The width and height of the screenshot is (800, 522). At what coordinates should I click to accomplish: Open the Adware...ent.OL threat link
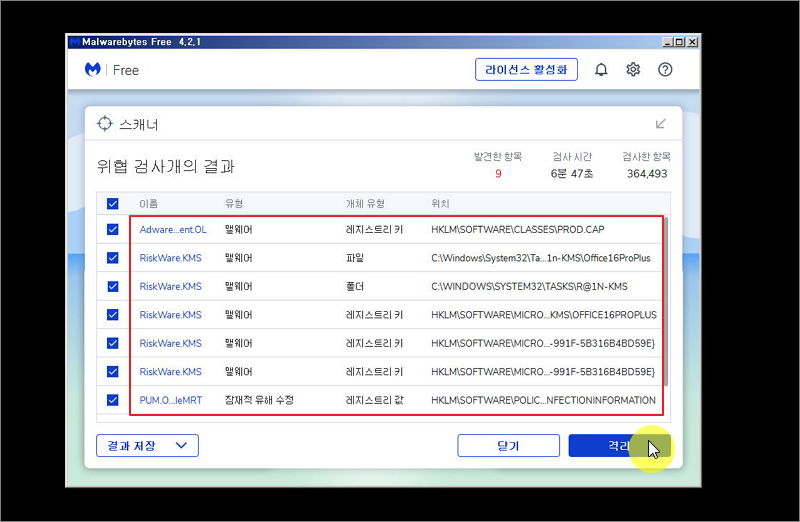pos(173,230)
